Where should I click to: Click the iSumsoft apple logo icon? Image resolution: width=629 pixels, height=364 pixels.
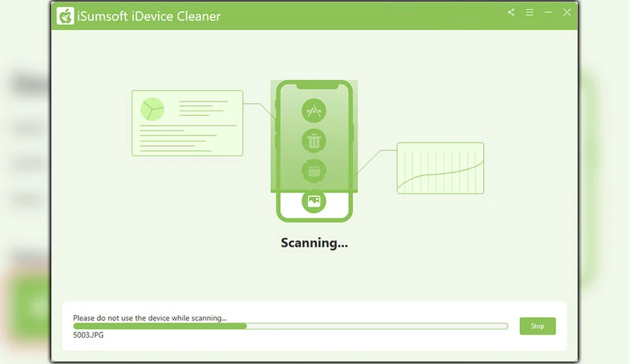click(65, 16)
